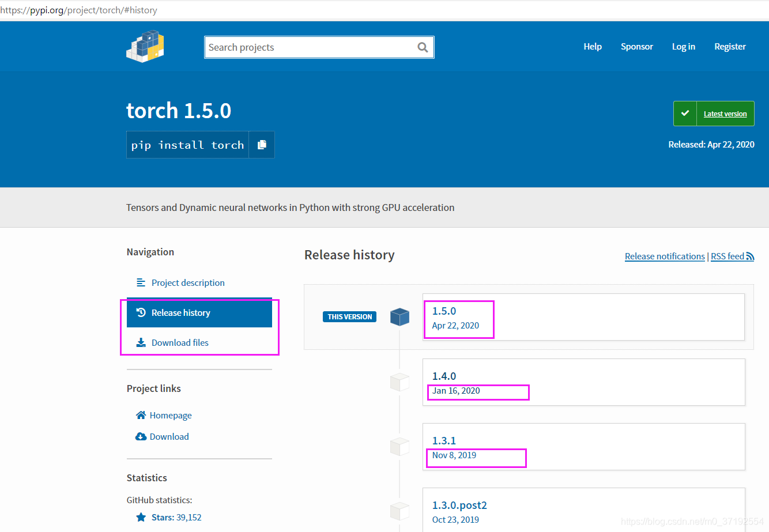
Task: Click the search magnifier icon
Action: point(423,47)
